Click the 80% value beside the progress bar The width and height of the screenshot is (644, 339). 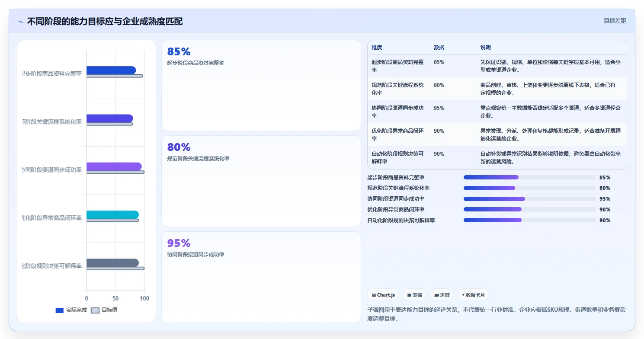coord(605,188)
